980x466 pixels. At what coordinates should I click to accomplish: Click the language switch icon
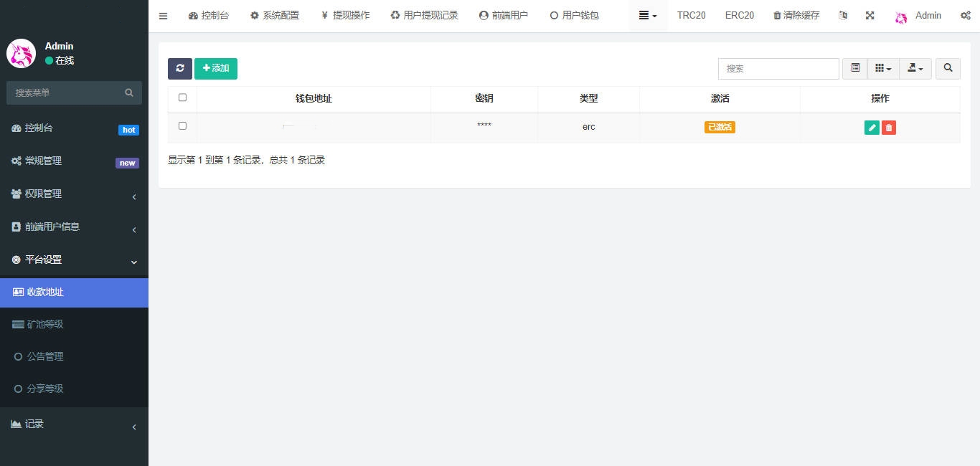[843, 16]
